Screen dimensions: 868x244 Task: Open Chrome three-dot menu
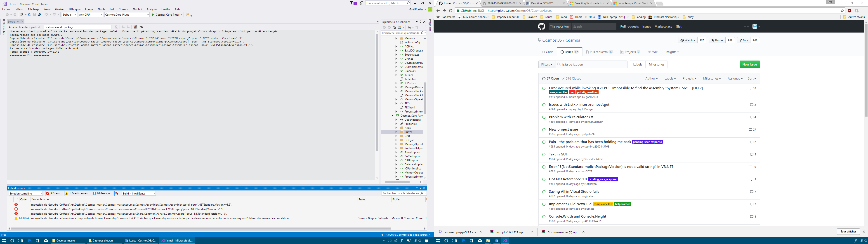click(864, 11)
